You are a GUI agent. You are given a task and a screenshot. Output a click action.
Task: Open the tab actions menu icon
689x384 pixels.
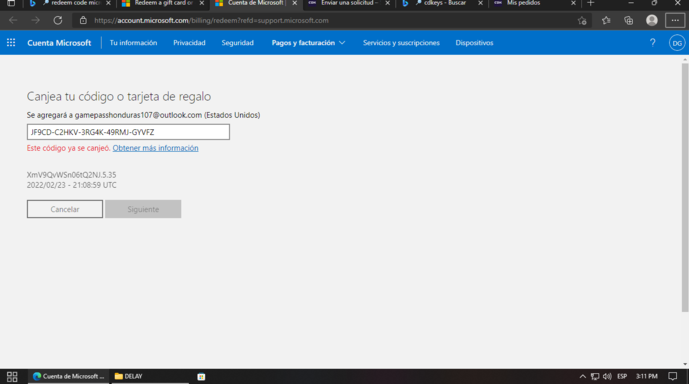click(11, 3)
